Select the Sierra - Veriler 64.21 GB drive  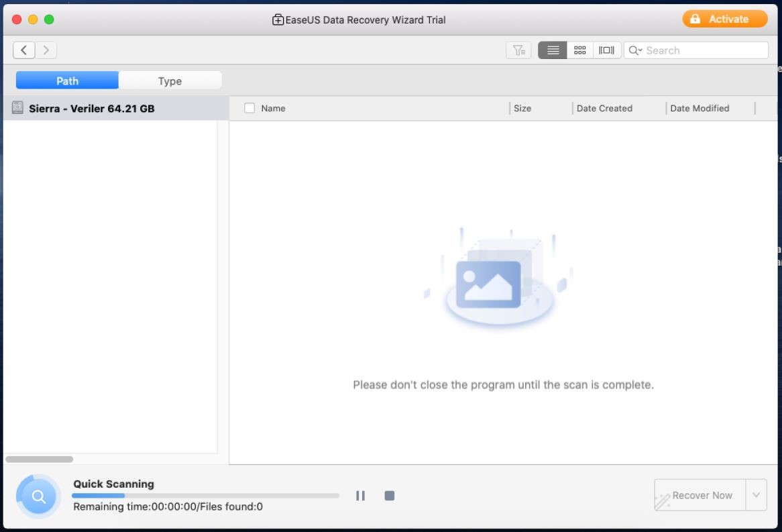click(x=116, y=108)
